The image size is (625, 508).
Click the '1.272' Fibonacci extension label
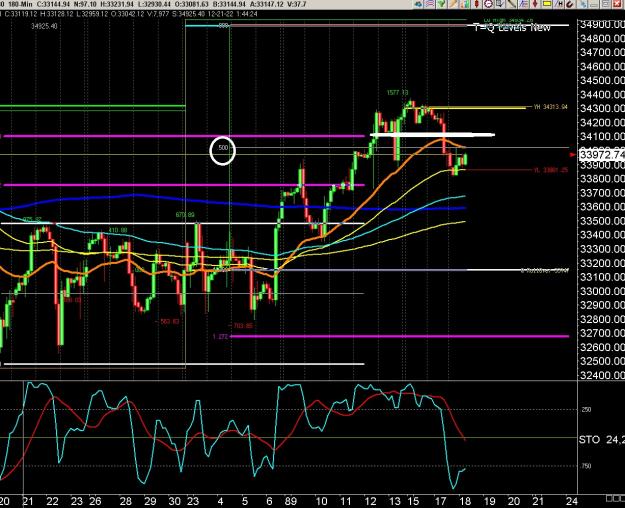tap(220, 337)
